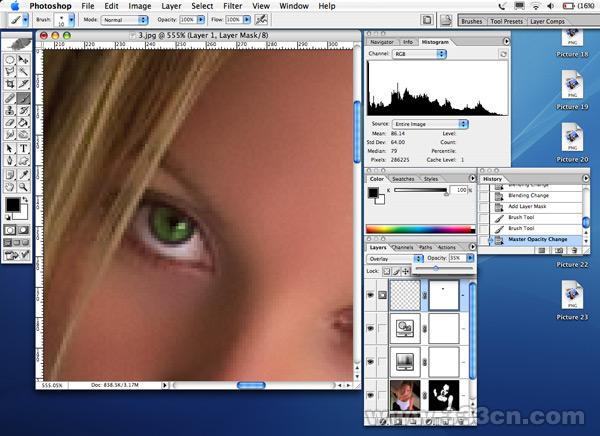This screenshot has width=600, height=436.
Task: Expand the Source Entire Image dropdown
Action: pos(425,123)
